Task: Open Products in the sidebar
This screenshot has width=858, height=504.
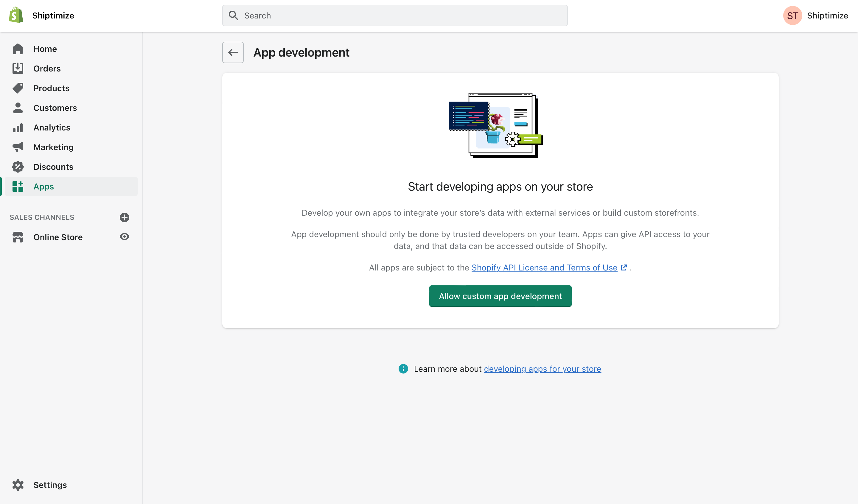Action: click(71, 88)
